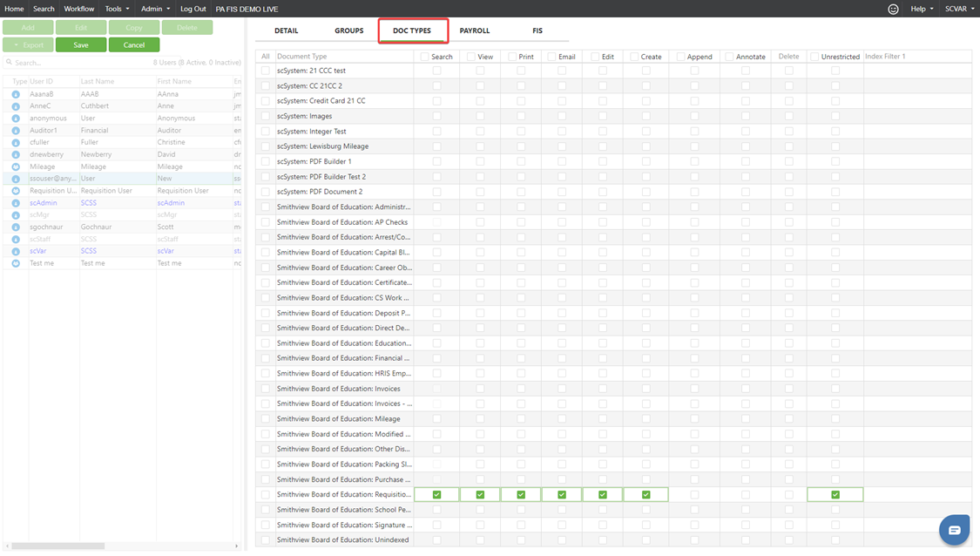Switch to the Payroll tab
980x556 pixels.
[475, 31]
